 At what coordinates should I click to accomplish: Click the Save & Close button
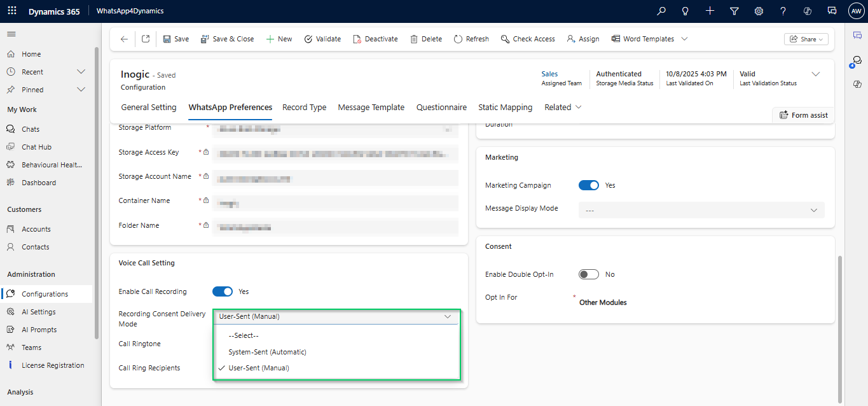point(227,39)
